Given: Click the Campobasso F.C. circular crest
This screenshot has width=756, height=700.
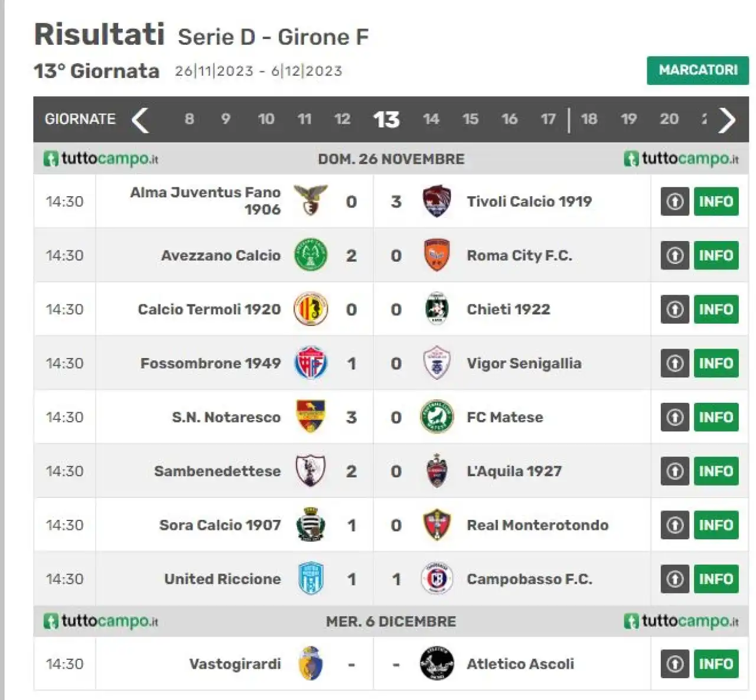Looking at the screenshot, I should click(x=436, y=579).
